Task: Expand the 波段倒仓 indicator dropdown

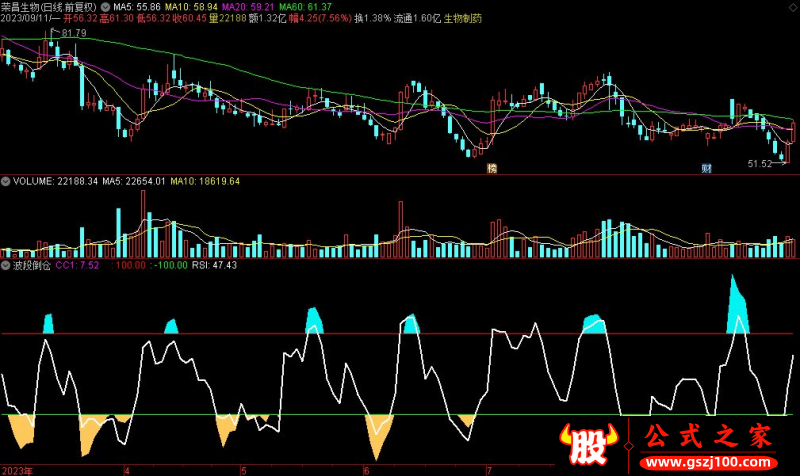Action: click(6, 265)
